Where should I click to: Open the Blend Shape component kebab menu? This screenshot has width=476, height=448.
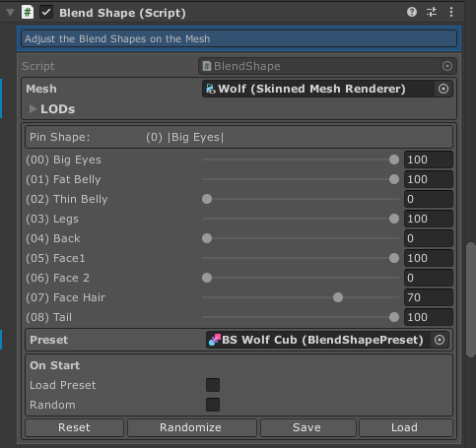click(451, 13)
